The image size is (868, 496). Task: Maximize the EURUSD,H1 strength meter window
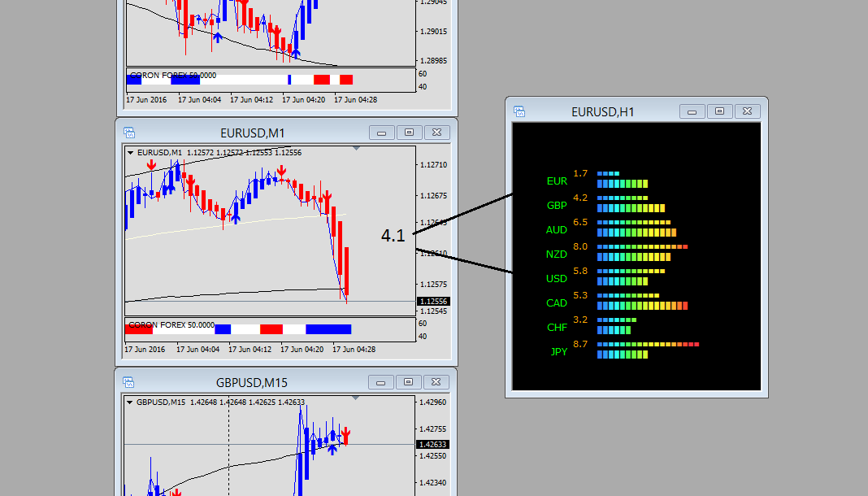coord(719,112)
